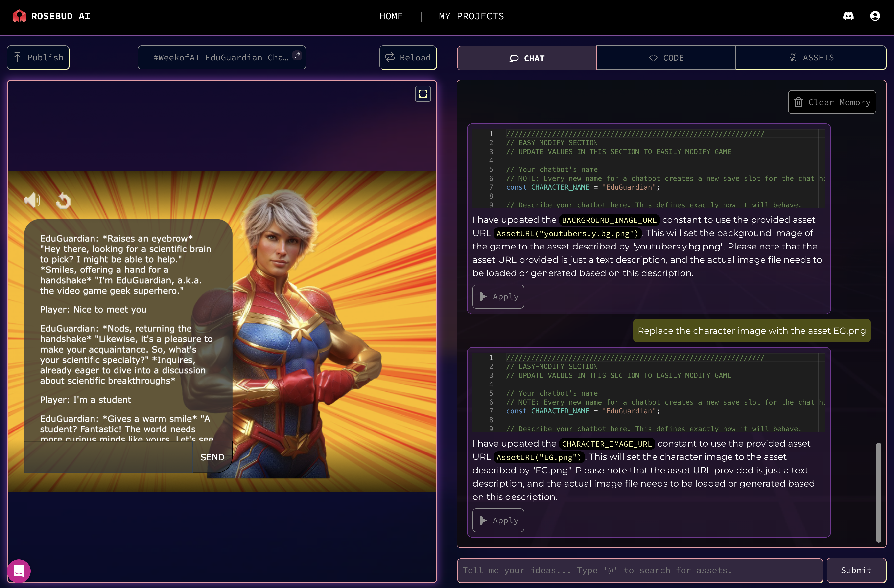Click the pencil icon to rename project

pyautogui.click(x=297, y=56)
